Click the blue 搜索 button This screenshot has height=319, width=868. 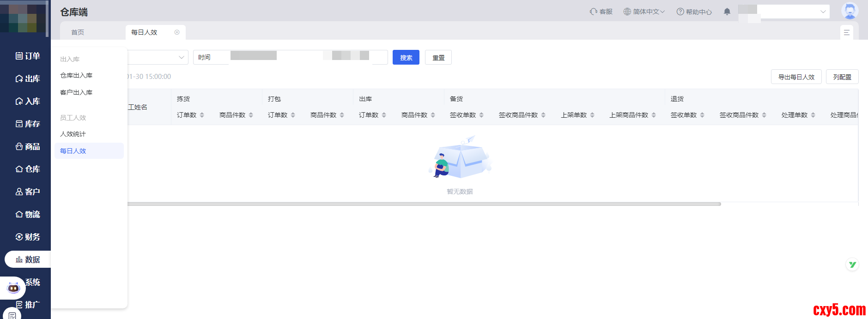tap(406, 57)
